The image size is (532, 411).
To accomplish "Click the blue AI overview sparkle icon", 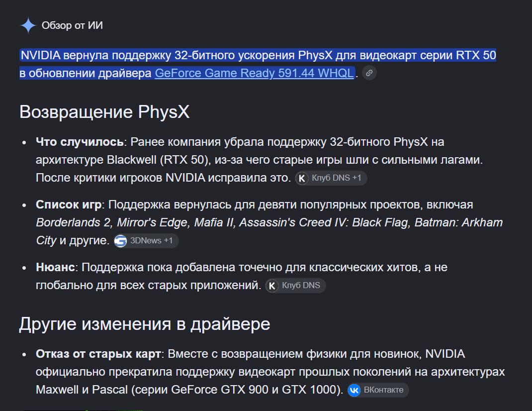I will 28,25.
